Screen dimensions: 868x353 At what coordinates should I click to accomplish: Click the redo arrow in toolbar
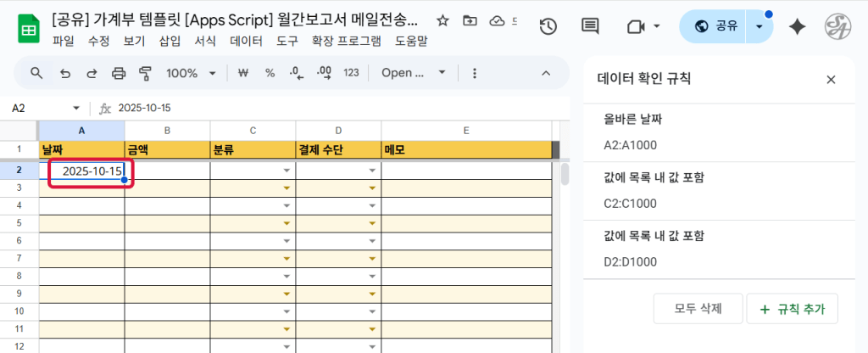pos(92,73)
